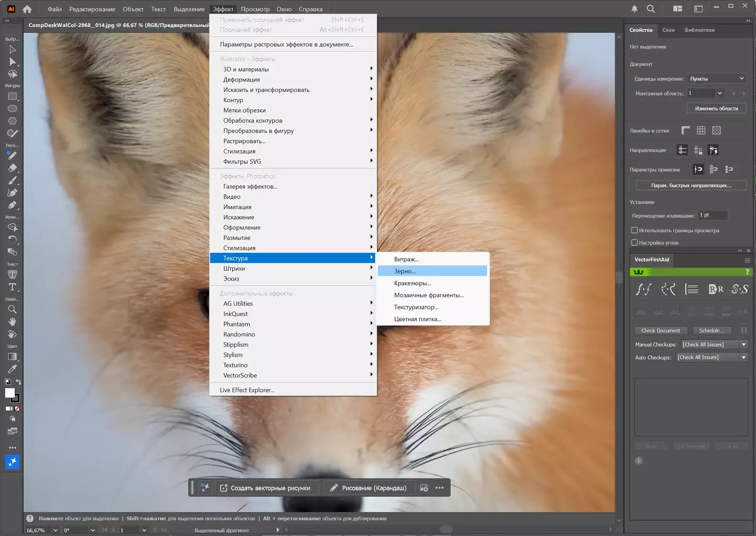Viewport: 756px width, 536px height.
Task: Select the Rectangle shape tool
Action: click(13, 97)
